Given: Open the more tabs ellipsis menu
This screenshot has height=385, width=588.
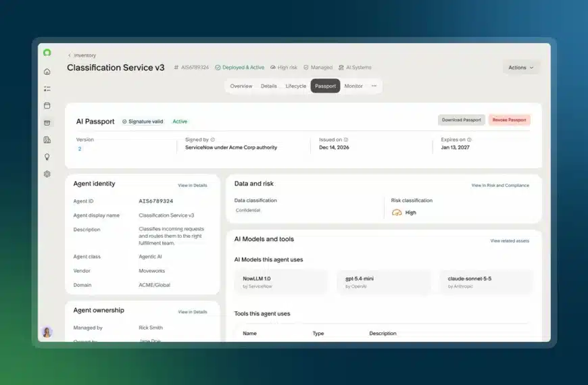Looking at the screenshot, I should pyautogui.click(x=374, y=86).
